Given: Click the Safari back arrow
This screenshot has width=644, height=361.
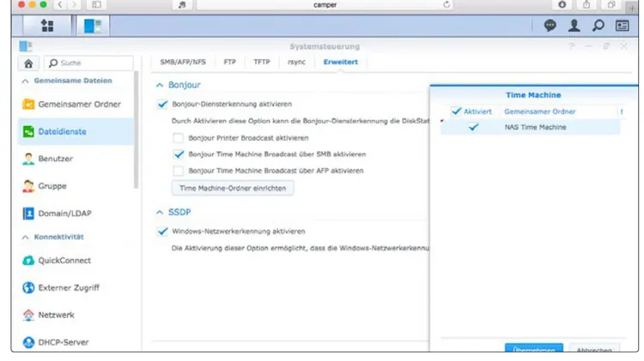Looking at the screenshot, I should pyautogui.click(x=60, y=4).
